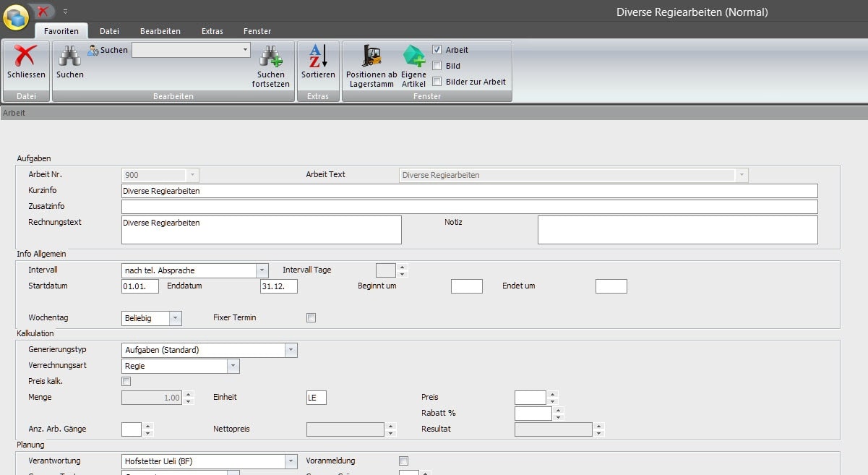Open the Verrechnungsart Regie dropdown

click(x=233, y=366)
